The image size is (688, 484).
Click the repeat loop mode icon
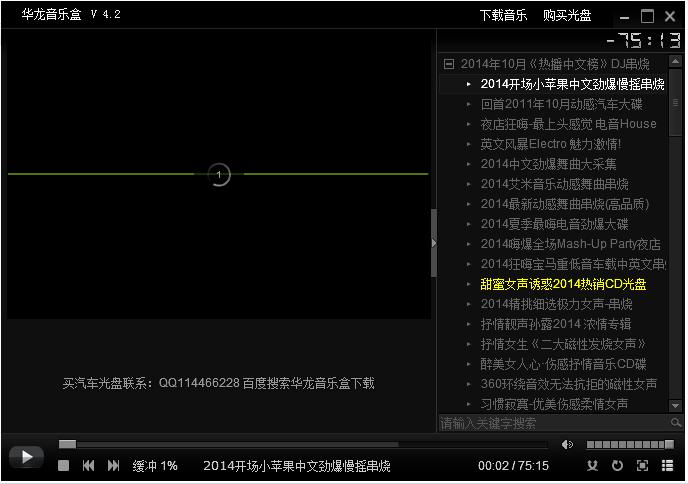click(x=617, y=466)
